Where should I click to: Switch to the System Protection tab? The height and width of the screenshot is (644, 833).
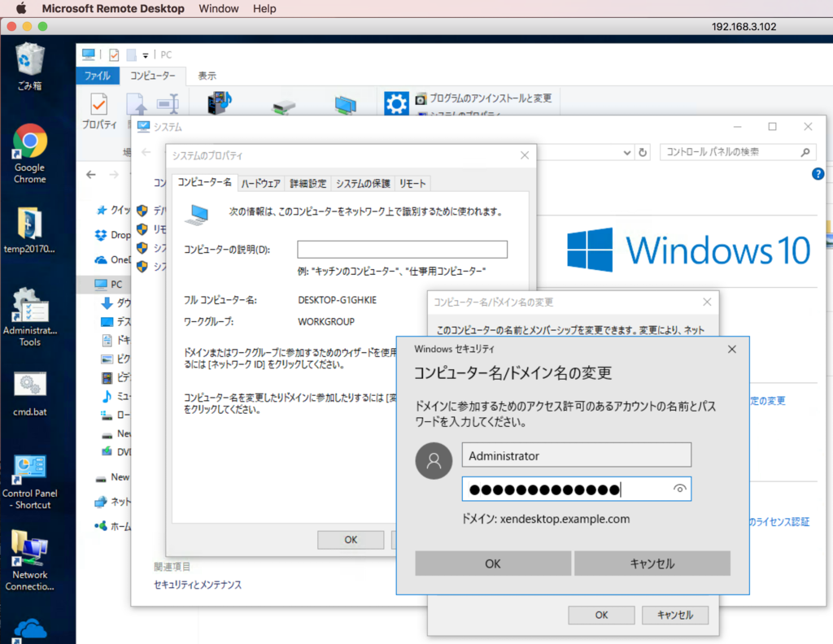coord(363,184)
